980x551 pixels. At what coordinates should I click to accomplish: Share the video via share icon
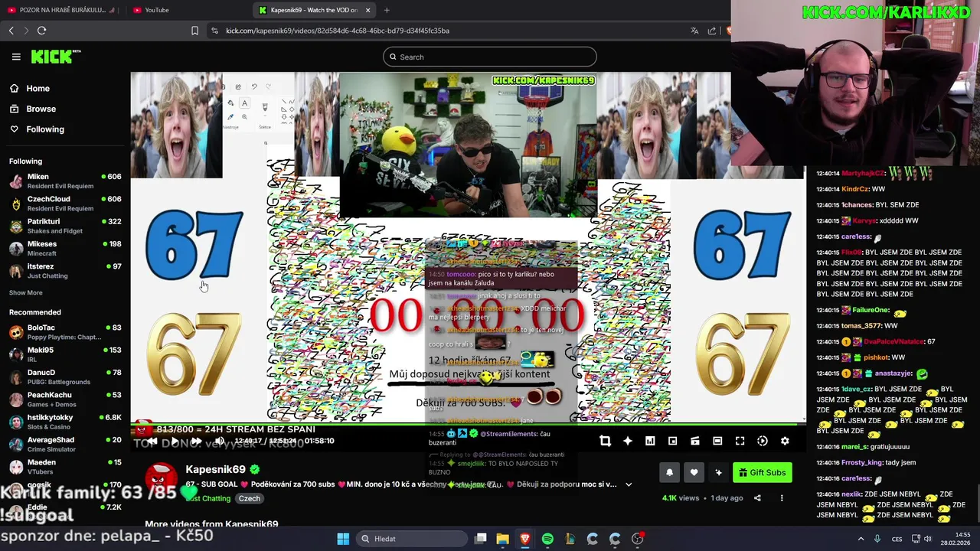tap(757, 498)
